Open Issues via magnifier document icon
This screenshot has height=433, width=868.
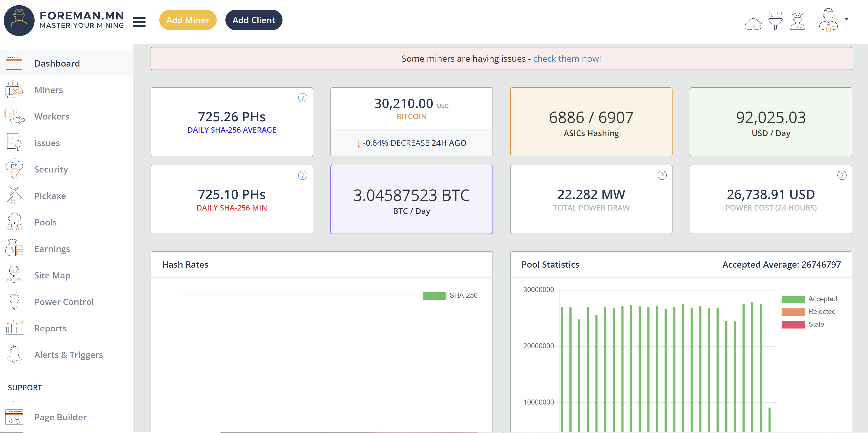coord(14,142)
